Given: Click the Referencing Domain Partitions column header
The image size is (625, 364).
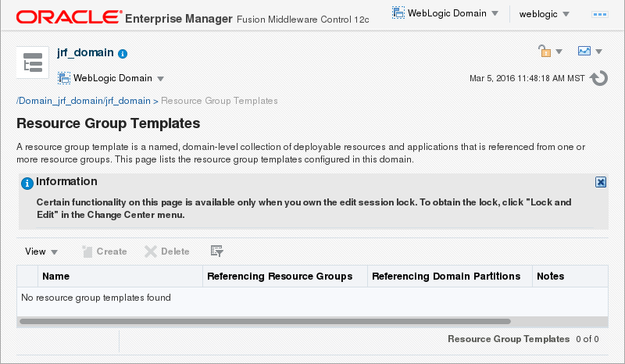Looking at the screenshot, I should (446, 276).
